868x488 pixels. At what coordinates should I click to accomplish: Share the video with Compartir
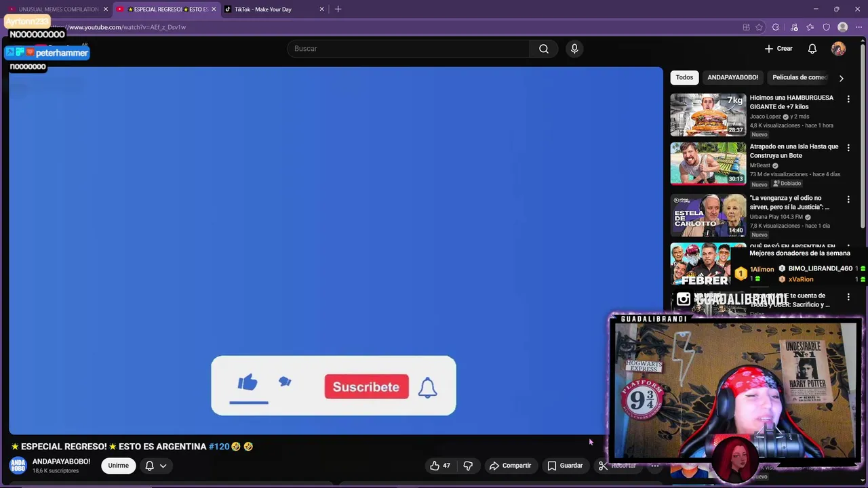click(510, 466)
